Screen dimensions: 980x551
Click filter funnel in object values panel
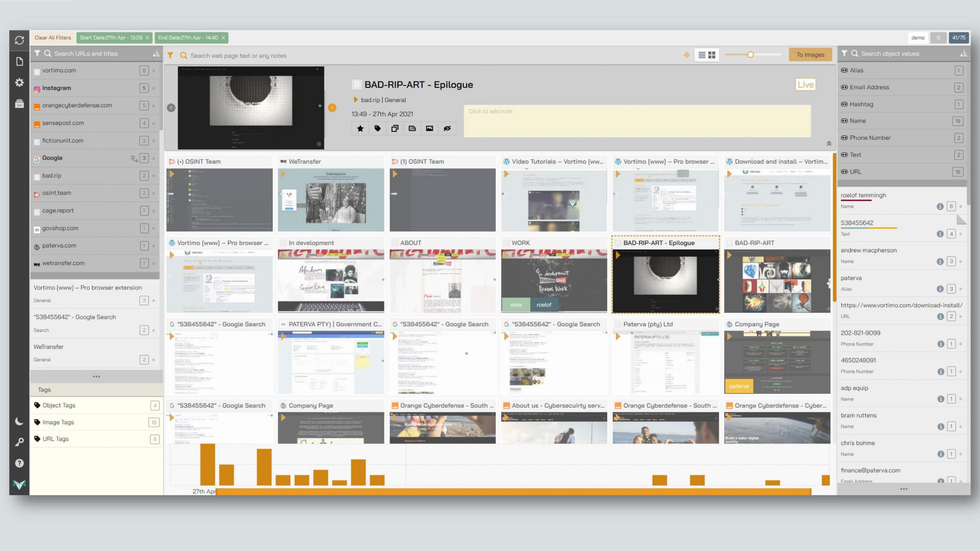[x=844, y=54]
